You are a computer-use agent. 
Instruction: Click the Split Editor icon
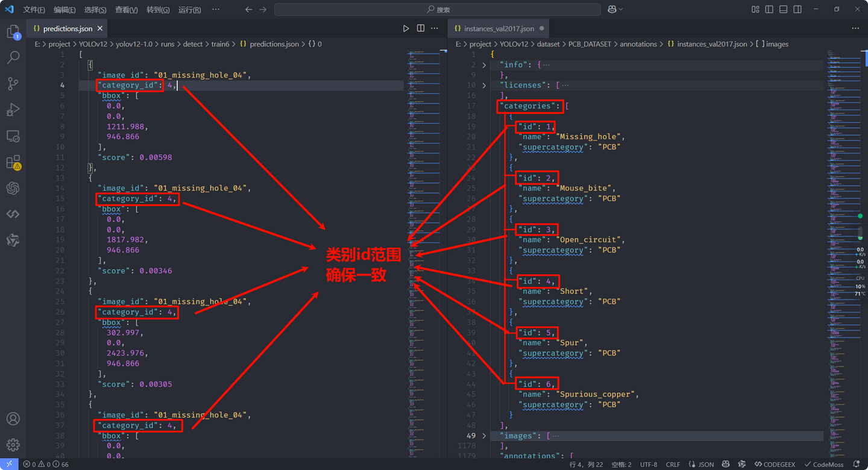point(421,28)
